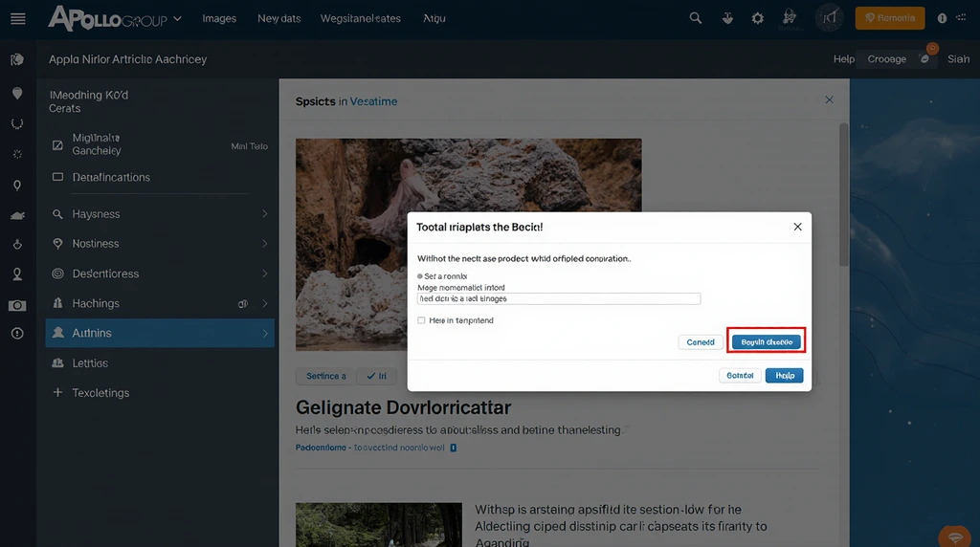The width and height of the screenshot is (980, 547).
Task: Select the Autnins item in the sidebar
Action: coord(159,333)
